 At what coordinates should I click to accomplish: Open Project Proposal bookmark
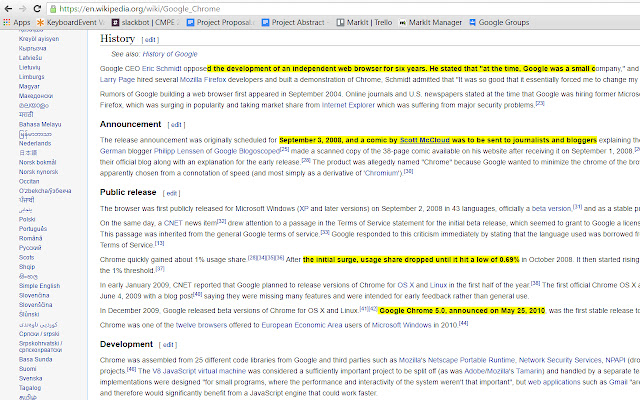(220, 22)
